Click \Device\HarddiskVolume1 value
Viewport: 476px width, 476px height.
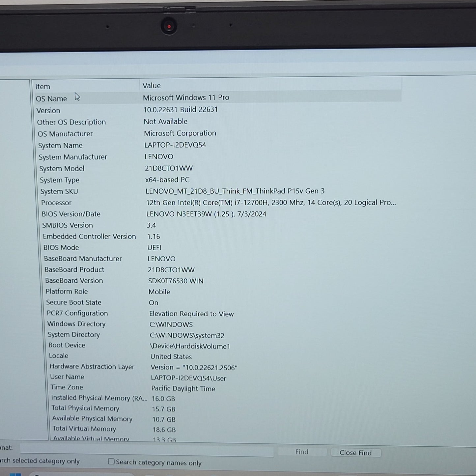[x=190, y=346]
